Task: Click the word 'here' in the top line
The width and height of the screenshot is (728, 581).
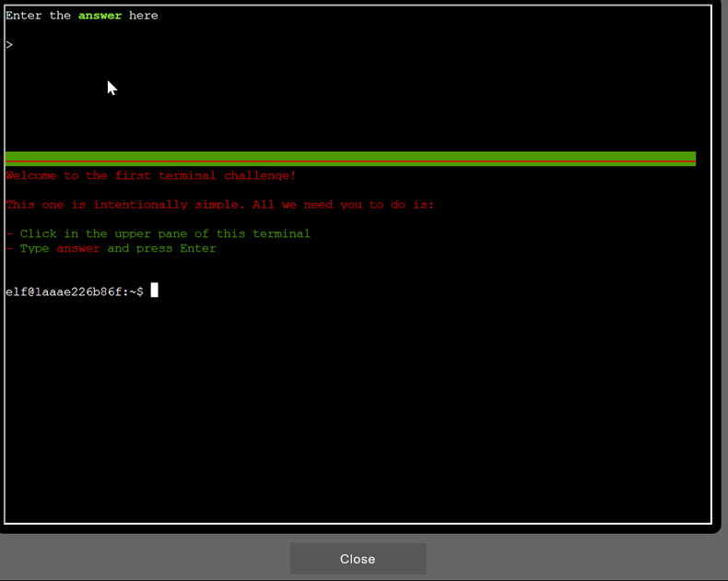Action: coord(144,16)
